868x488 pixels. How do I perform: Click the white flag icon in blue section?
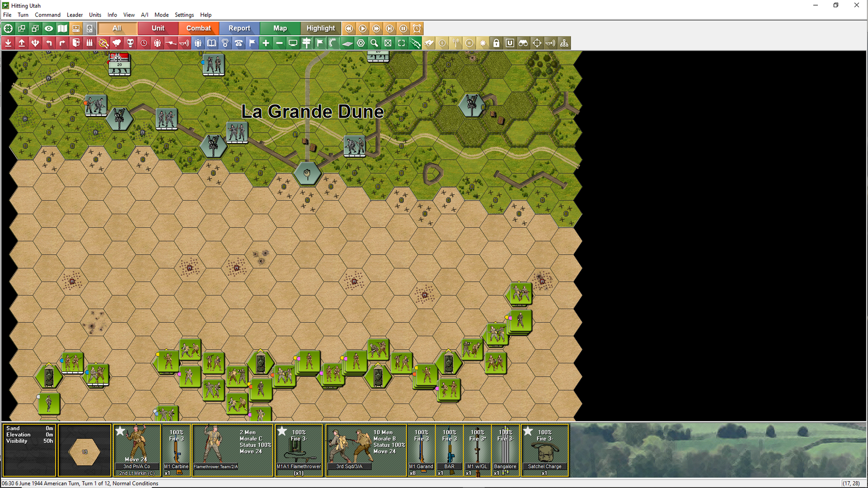tap(252, 43)
